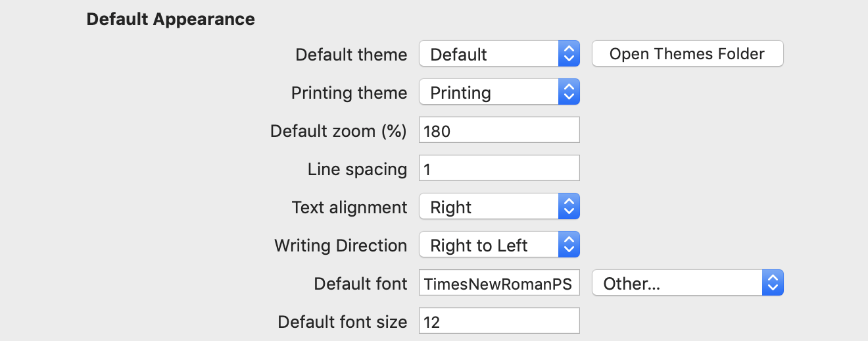This screenshot has width=868, height=341.
Task: Click the "Writing Direction" label
Action: [x=341, y=246]
